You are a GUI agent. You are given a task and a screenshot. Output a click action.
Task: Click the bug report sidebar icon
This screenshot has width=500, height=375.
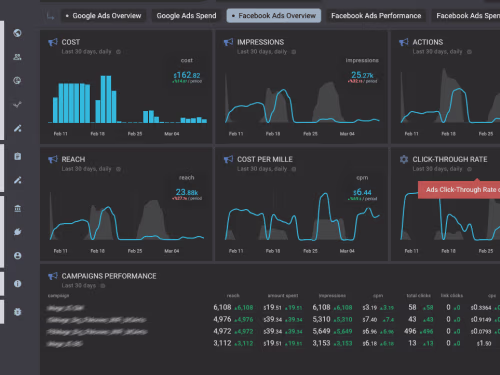(x=18, y=312)
